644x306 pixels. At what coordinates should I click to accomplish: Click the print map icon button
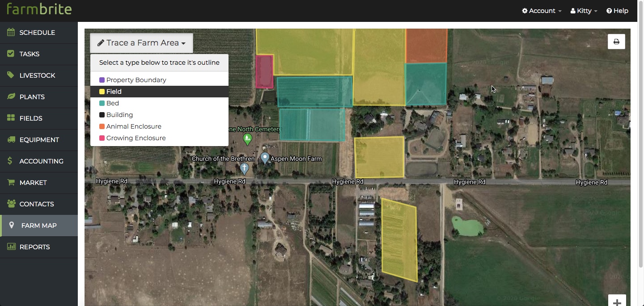[x=616, y=42]
